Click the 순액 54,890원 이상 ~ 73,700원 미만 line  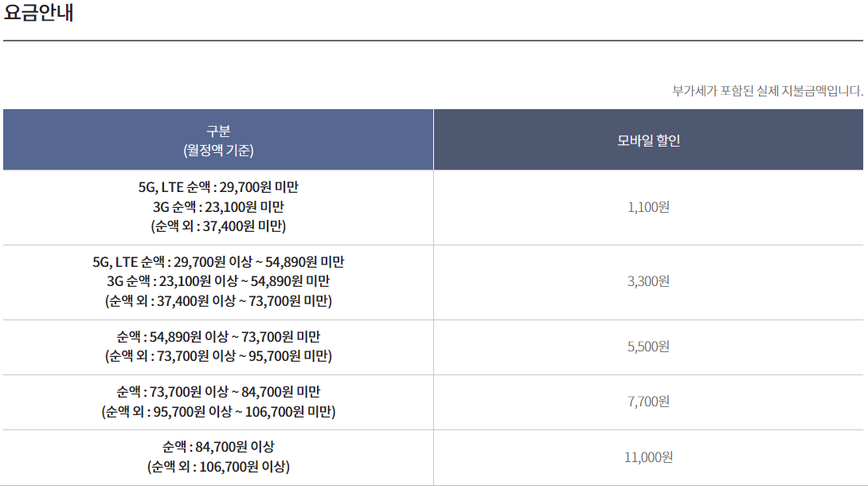click(218, 336)
